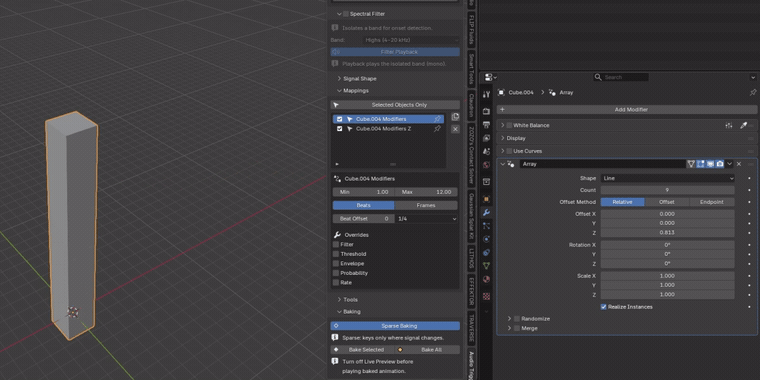Enable the Use Curves checkbox

click(509, 151)
